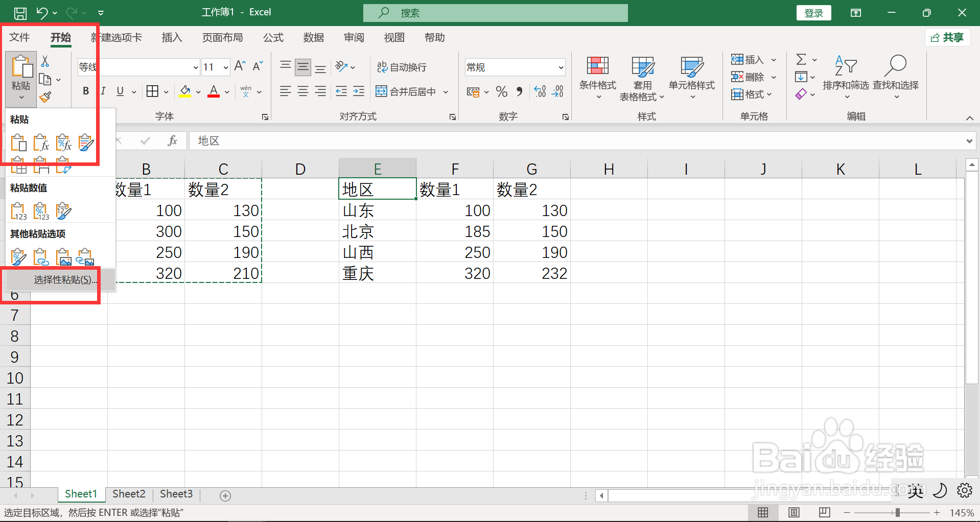
Task: Collapse the ribbon with the chevron
Action: point(969,118)
